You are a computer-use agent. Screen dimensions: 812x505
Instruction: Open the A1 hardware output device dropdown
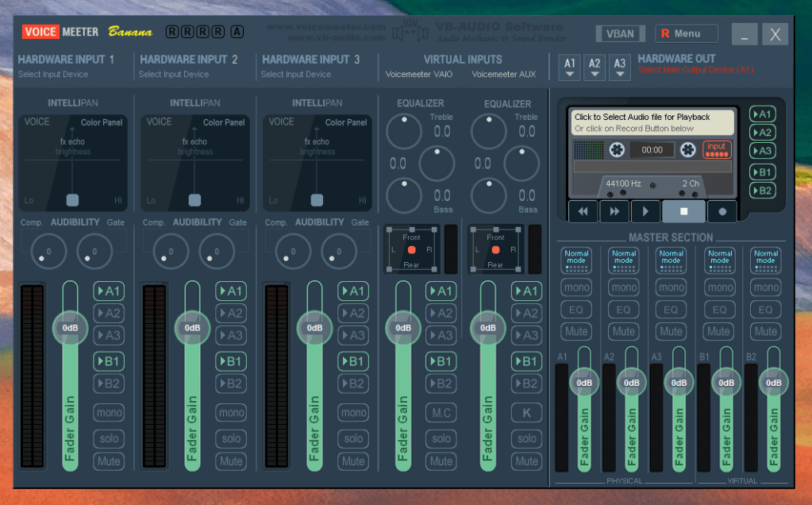(x=569, y=67)
